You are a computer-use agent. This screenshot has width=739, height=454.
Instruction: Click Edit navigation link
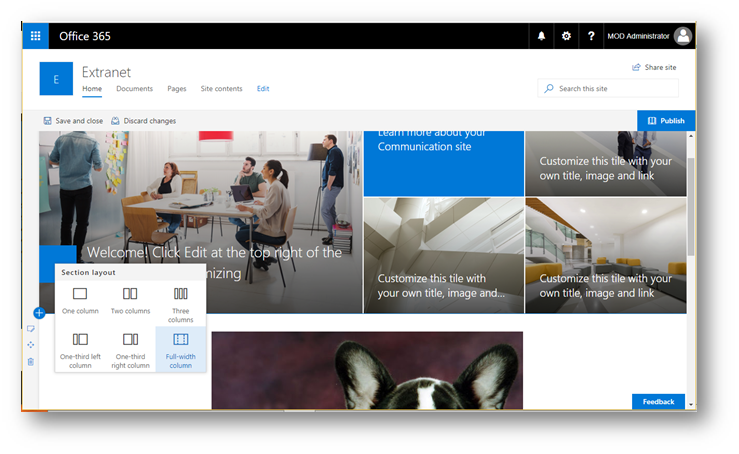click(x=263, y=89)
